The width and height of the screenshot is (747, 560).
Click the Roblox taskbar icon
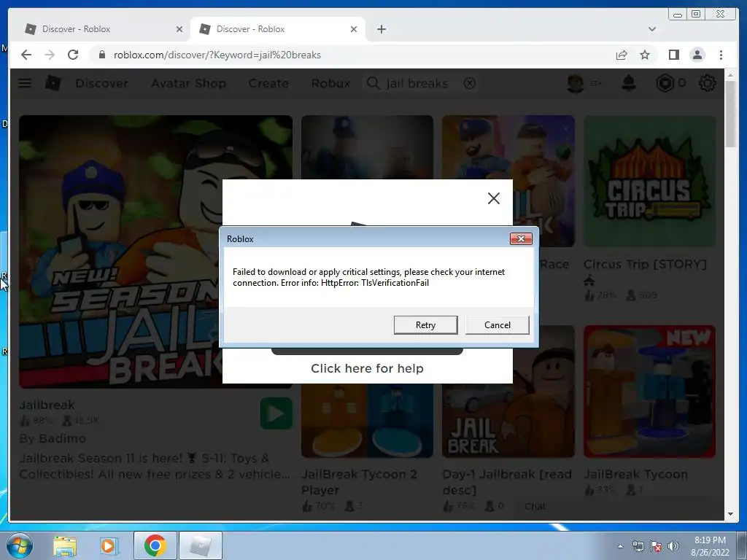pos(201,545)
